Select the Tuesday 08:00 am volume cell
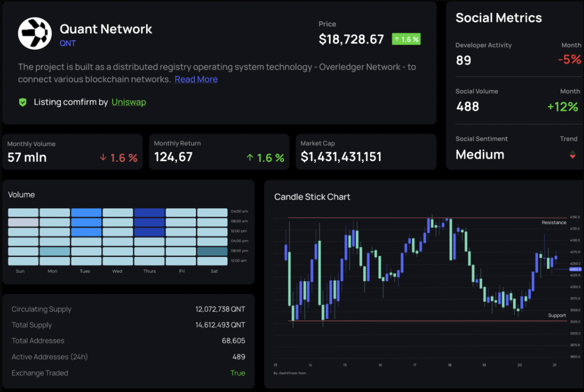The image size is (584, 392). (x=86, y=222)
